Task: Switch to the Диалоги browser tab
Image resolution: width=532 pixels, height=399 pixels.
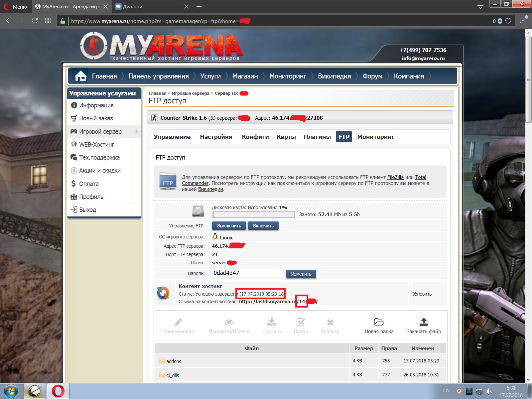Action: [152, 6]
